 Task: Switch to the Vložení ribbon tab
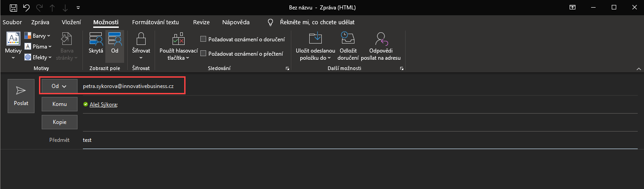click(71, 22)
